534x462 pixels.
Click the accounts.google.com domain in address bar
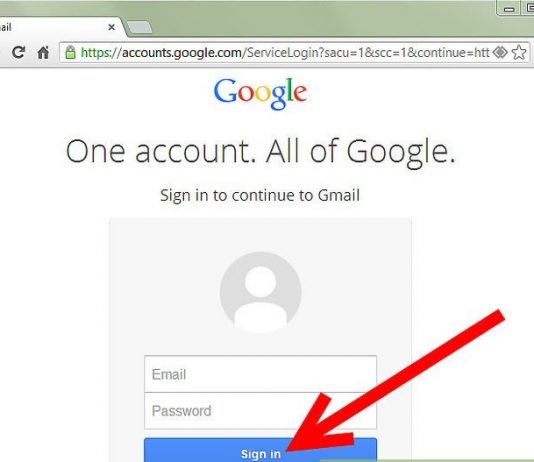point(182,53)
